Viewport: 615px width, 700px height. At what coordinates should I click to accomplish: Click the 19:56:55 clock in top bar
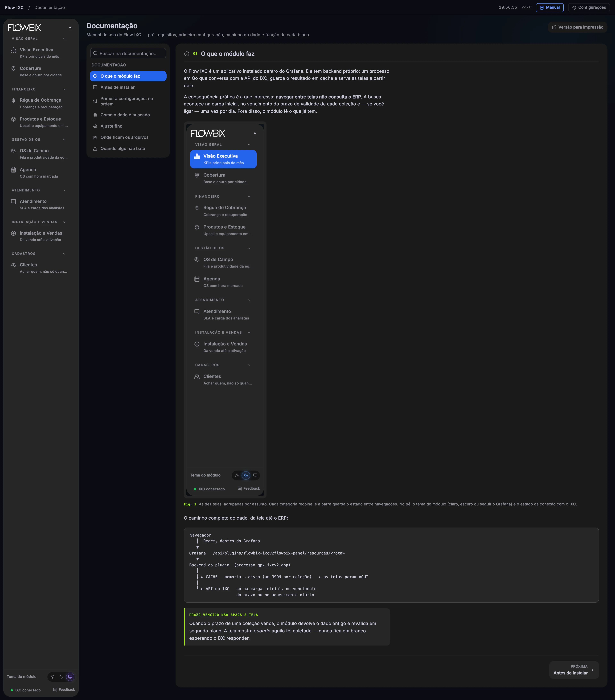[x=508, y=7]
